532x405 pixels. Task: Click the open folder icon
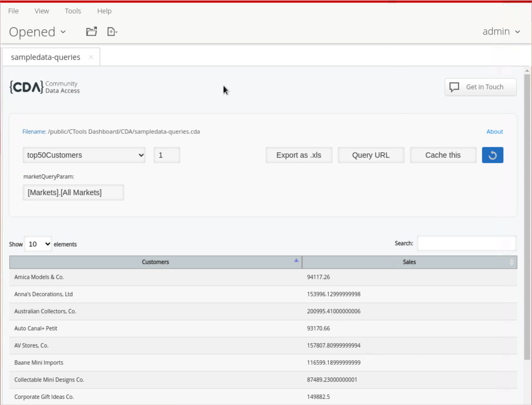click(91, 32)
